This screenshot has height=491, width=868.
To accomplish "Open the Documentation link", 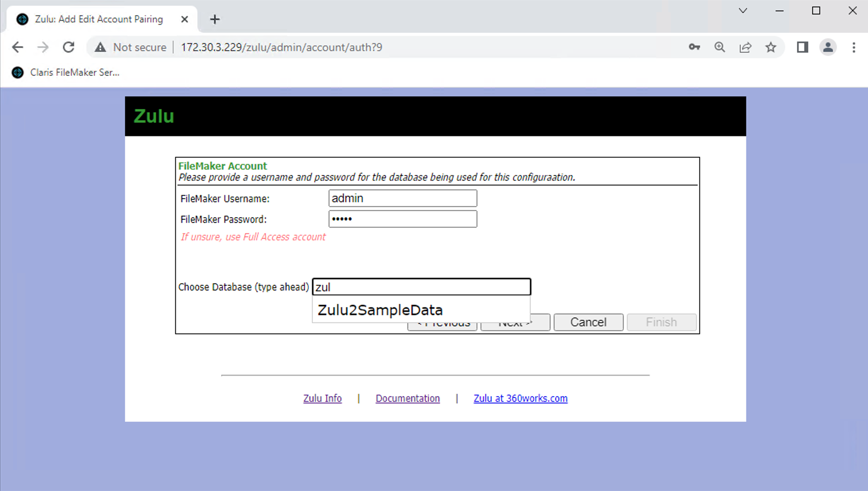I will point(408,398).
